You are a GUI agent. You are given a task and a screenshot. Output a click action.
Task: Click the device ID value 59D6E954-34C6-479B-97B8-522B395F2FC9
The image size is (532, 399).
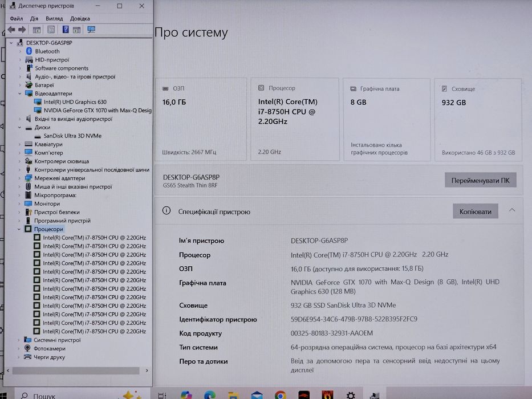coord(354,319)
